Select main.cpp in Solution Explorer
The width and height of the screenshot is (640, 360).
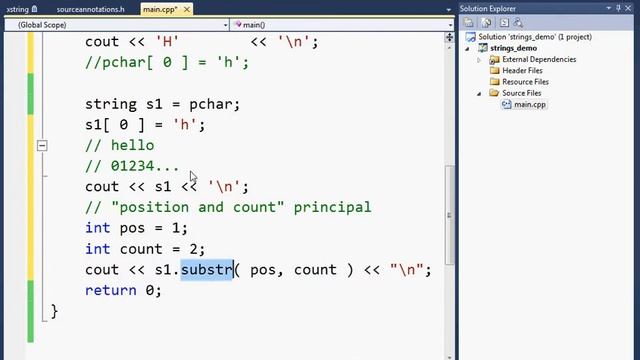(x=529, y=104)
